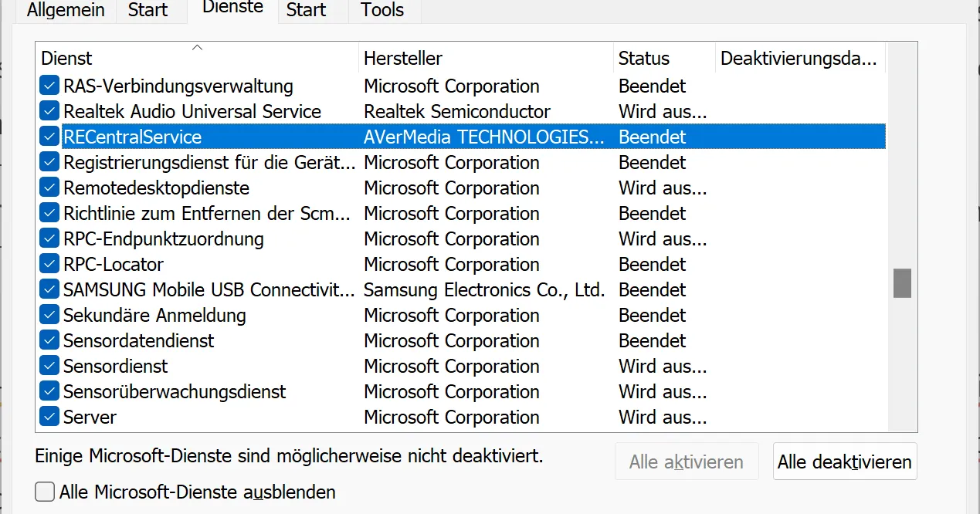This screenshot has width=980, height=514.
Task: Sort list by the Dienst column header
Action: [x=198, y=58]
